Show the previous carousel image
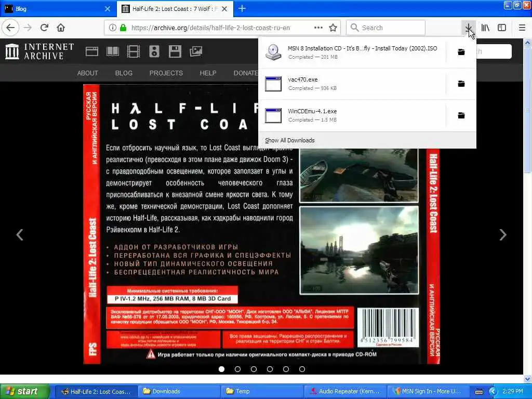 click(20, 234)
